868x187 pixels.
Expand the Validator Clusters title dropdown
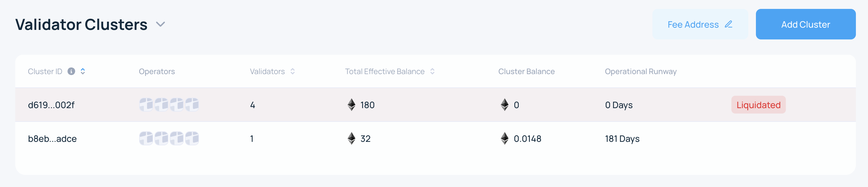160,24
